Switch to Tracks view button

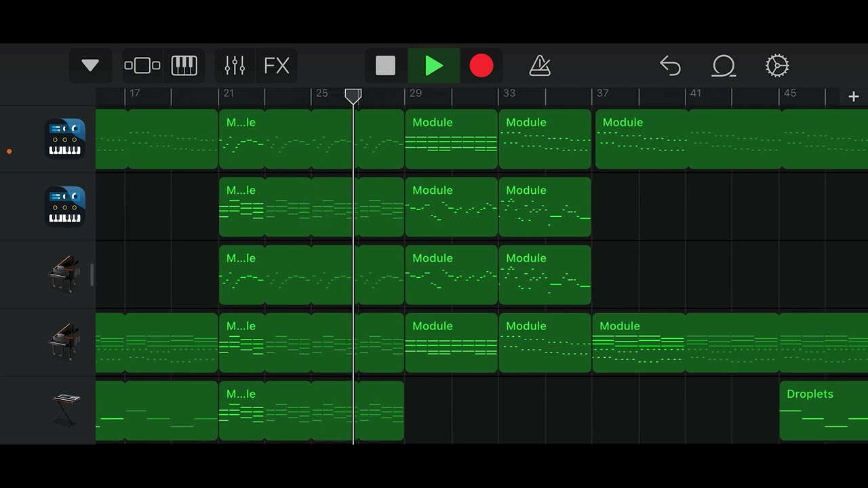click(x=142, y=66)
